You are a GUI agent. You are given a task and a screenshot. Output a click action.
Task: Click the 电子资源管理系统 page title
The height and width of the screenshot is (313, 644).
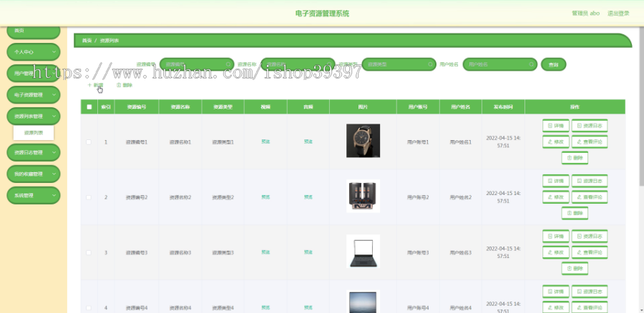pos(322,14)
